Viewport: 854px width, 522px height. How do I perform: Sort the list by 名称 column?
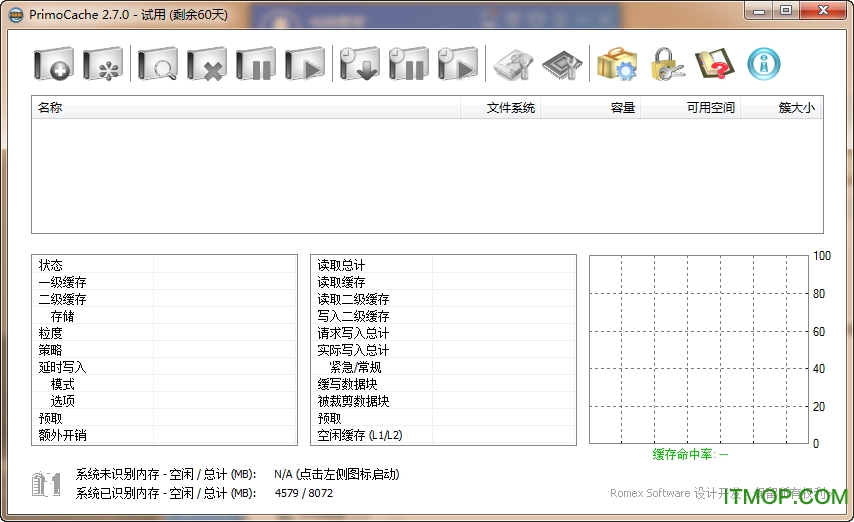click(246, 108)
